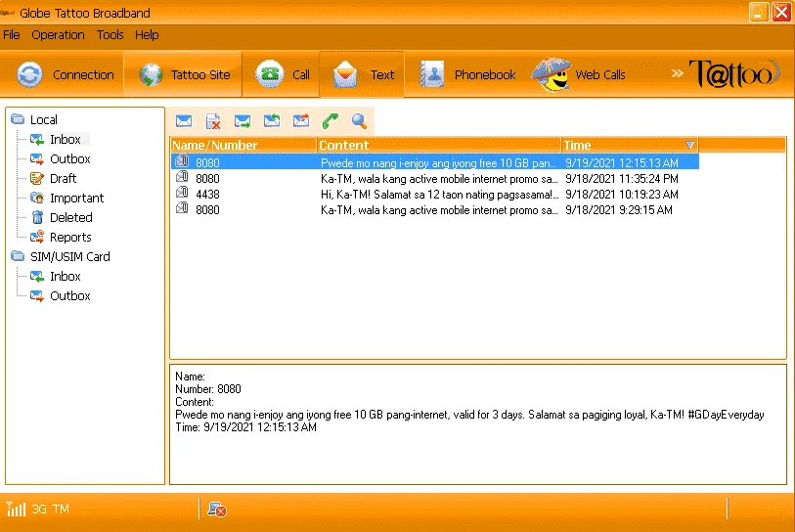795x532 pixels.
Task: Open the Tattoo Site section
Action: 184,74
